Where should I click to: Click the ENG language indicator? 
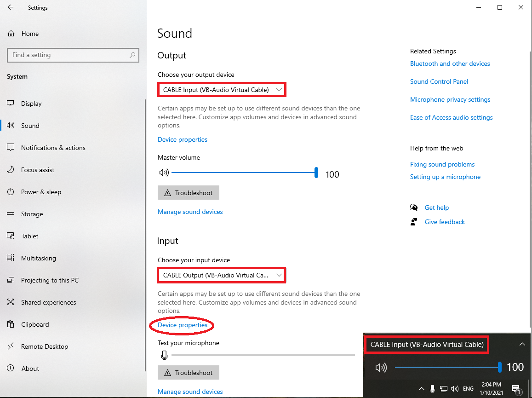point(468,388)
